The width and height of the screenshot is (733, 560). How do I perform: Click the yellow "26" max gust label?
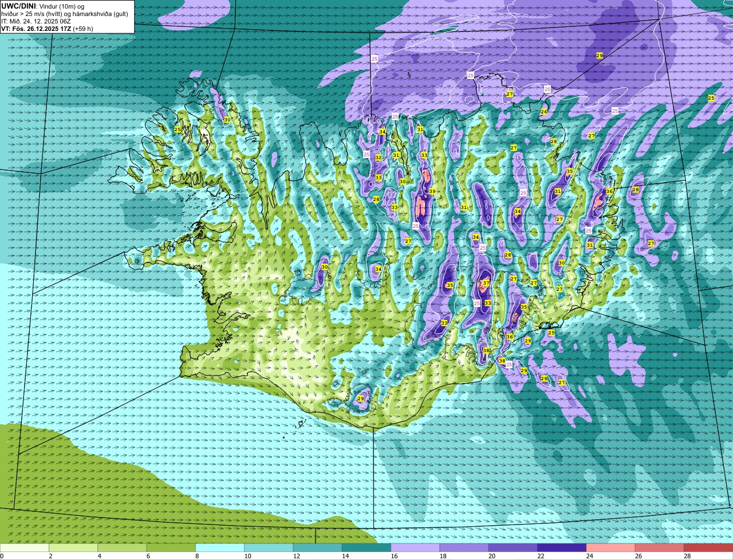click(543, 112)
